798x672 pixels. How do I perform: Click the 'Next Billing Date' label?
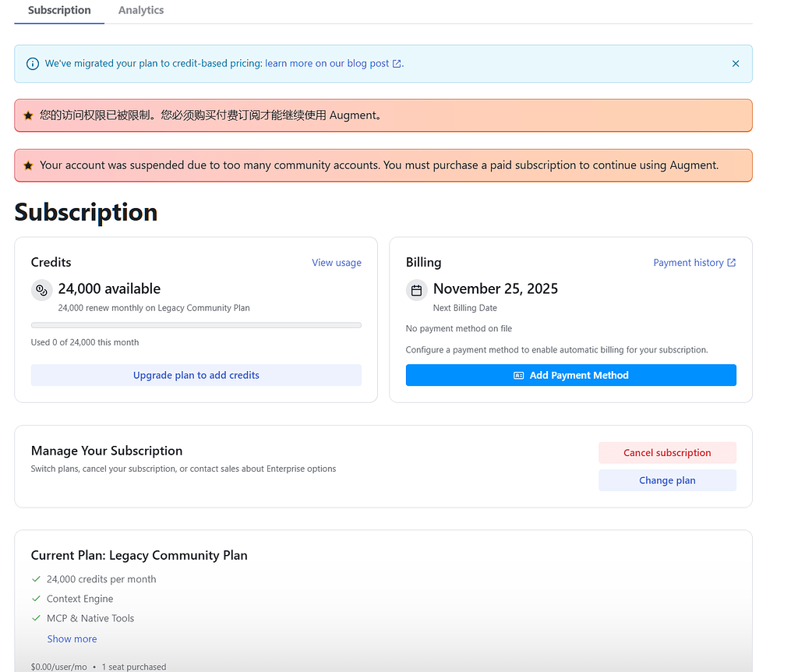click(x=465, y=308)
